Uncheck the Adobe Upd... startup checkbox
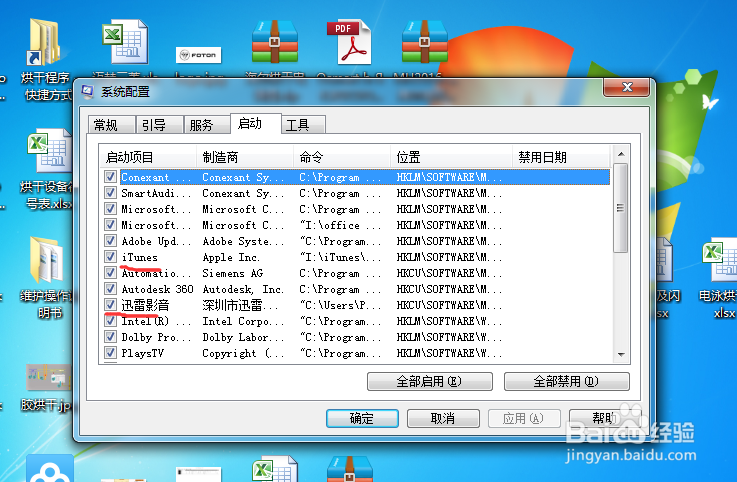Screen dimensions: 737x482 (110, 241)
